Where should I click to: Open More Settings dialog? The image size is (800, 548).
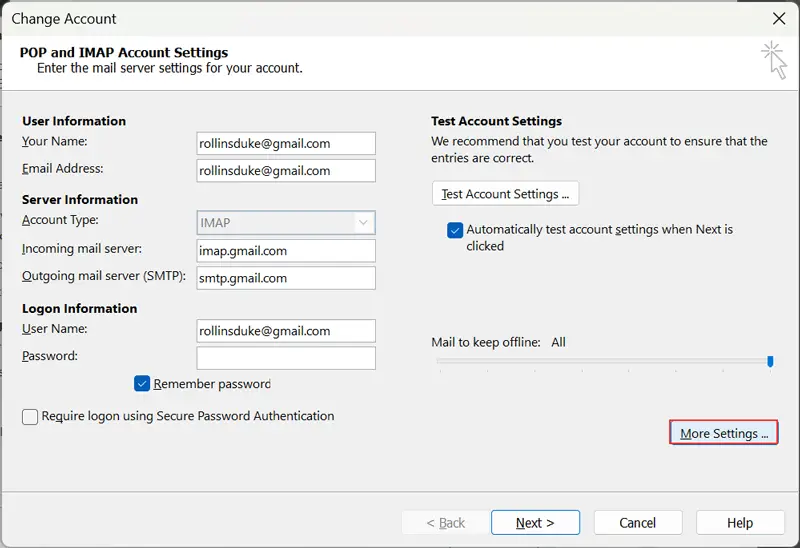pos(723,433)
